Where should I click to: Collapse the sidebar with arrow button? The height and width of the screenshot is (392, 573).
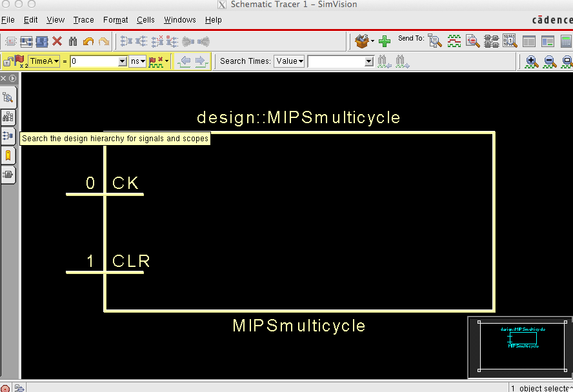click(12, 78)
